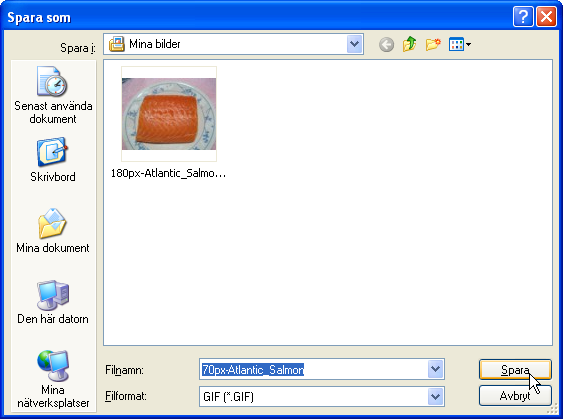Go to Skrivbord location

coord(53,160)
